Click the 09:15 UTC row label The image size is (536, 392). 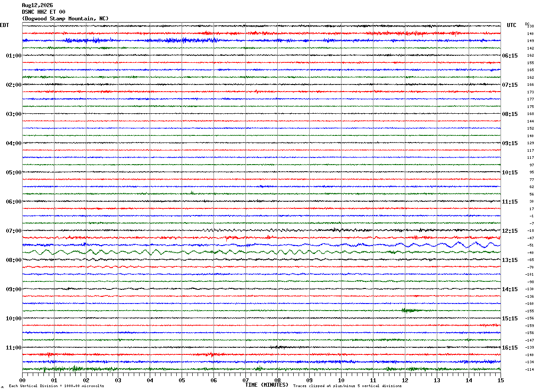509,143
